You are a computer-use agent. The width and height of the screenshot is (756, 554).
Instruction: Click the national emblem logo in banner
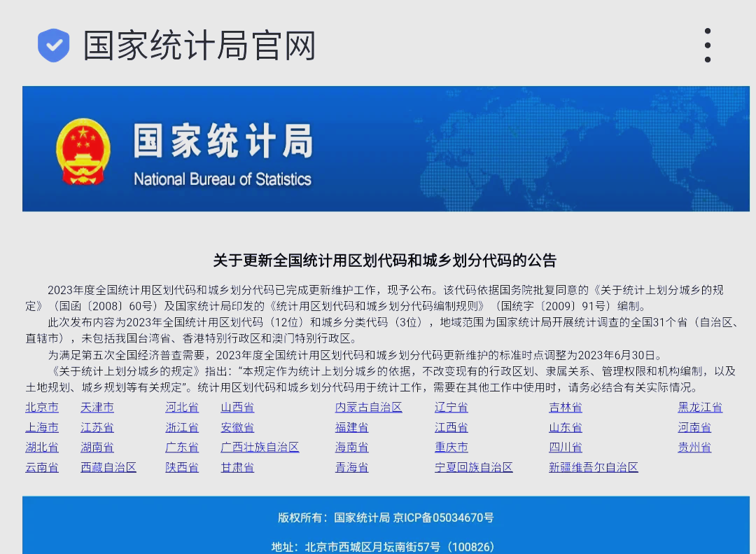83,151
